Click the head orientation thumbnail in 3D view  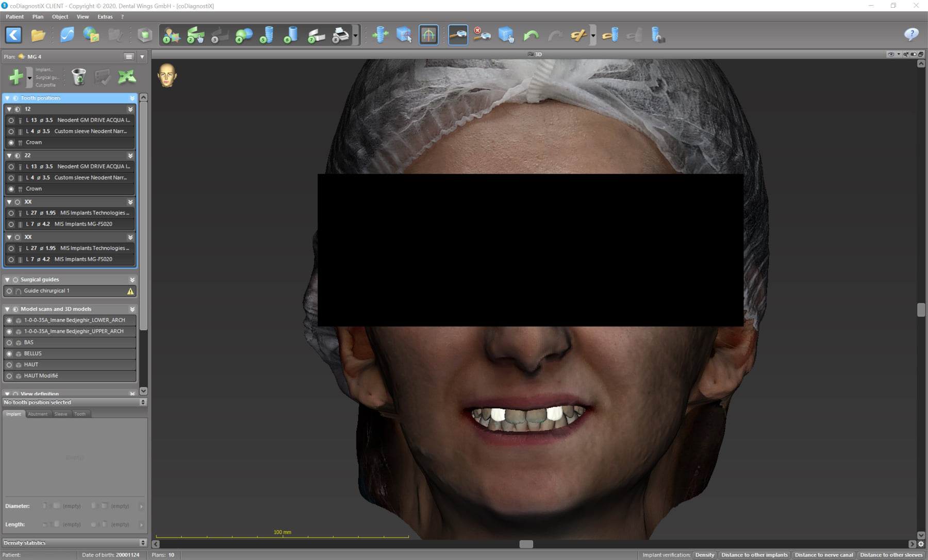(167, 76)
